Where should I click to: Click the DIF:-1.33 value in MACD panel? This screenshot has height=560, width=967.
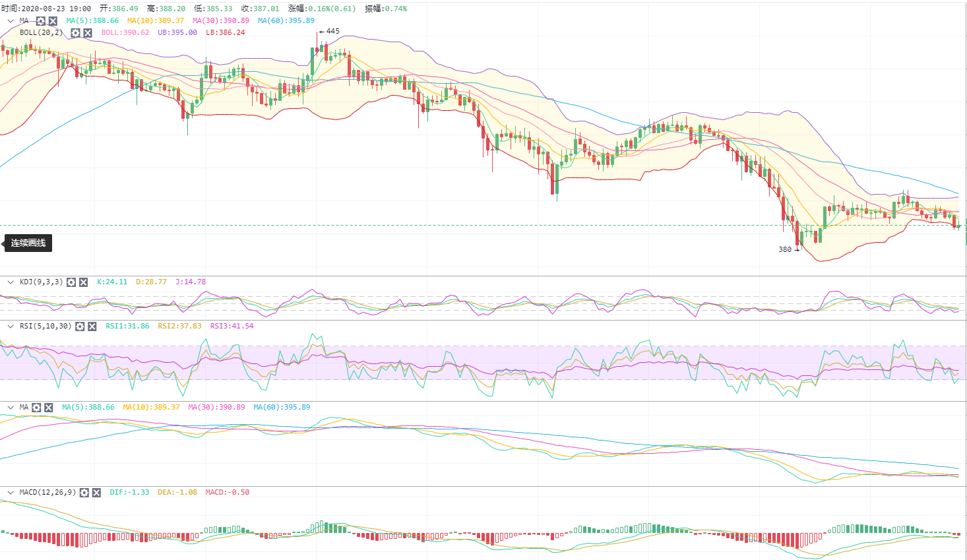[x=129, y=493]
